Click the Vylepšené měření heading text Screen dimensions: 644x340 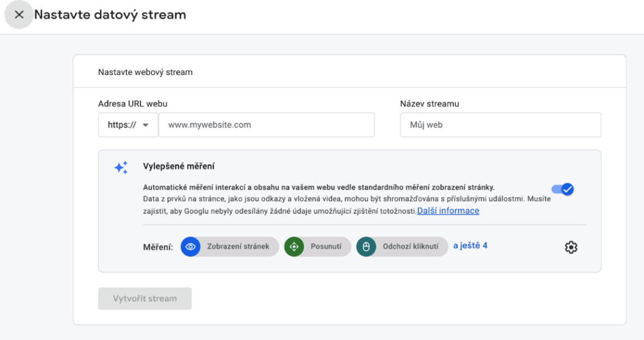(179, 167)
